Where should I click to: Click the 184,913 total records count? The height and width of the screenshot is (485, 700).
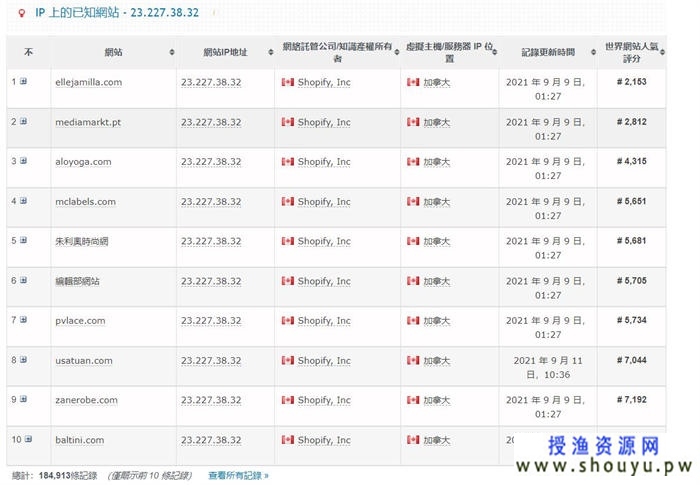[x=54, y=476]
